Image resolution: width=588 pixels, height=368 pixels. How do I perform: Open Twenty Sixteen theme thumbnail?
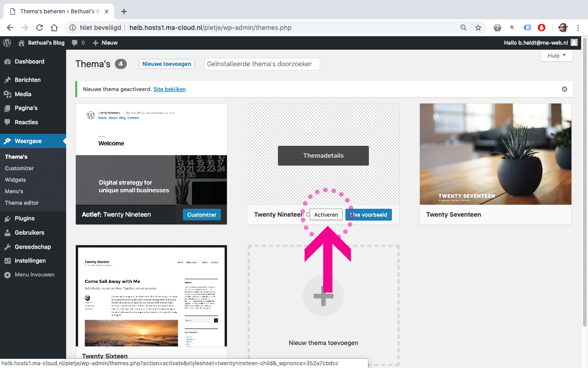tap(151, 297)
